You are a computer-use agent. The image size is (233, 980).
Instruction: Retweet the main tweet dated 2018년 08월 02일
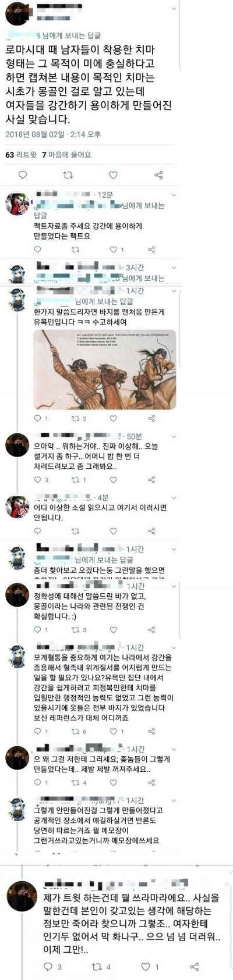pos(68,174)
